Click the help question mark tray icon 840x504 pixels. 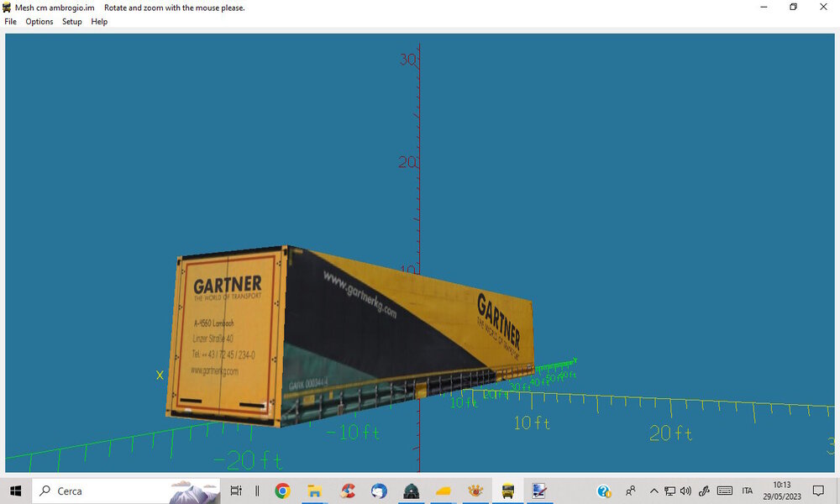(x=604, y=491)
